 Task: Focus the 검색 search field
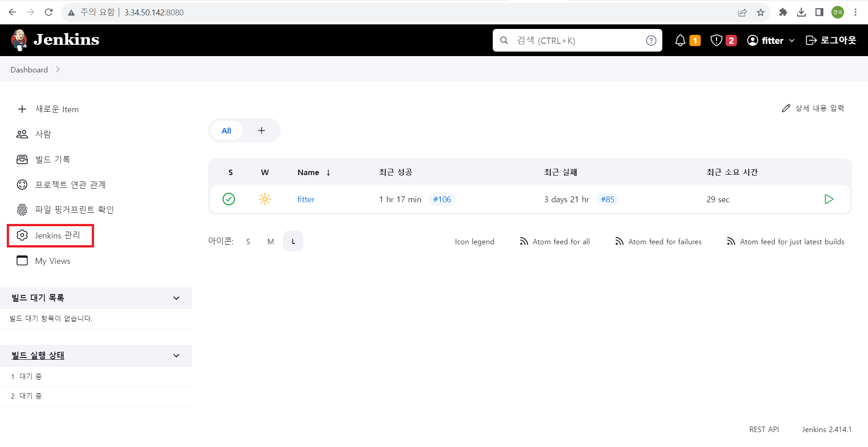tap(577, 40)
